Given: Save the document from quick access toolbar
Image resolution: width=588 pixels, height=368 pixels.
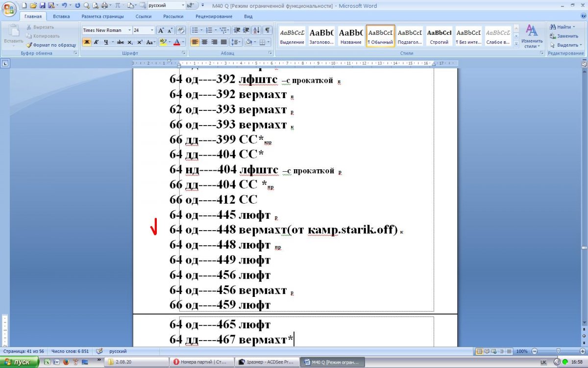Looking at the screenshot, I should (x=42, y=6).
